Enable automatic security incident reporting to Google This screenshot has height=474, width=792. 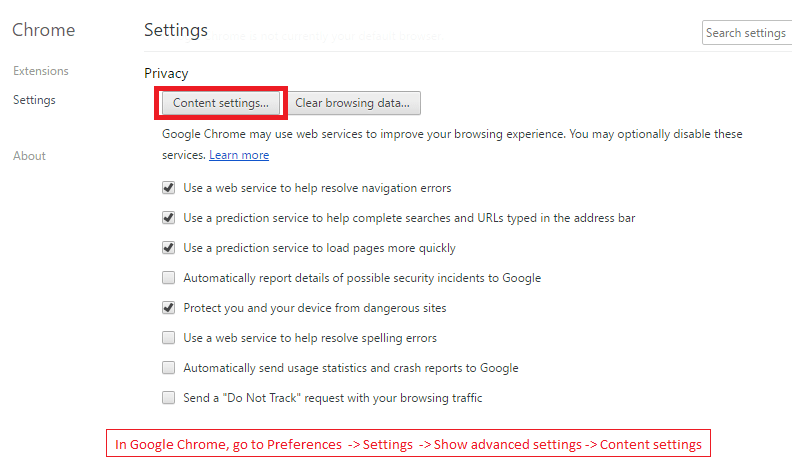(x=169, y=278)
